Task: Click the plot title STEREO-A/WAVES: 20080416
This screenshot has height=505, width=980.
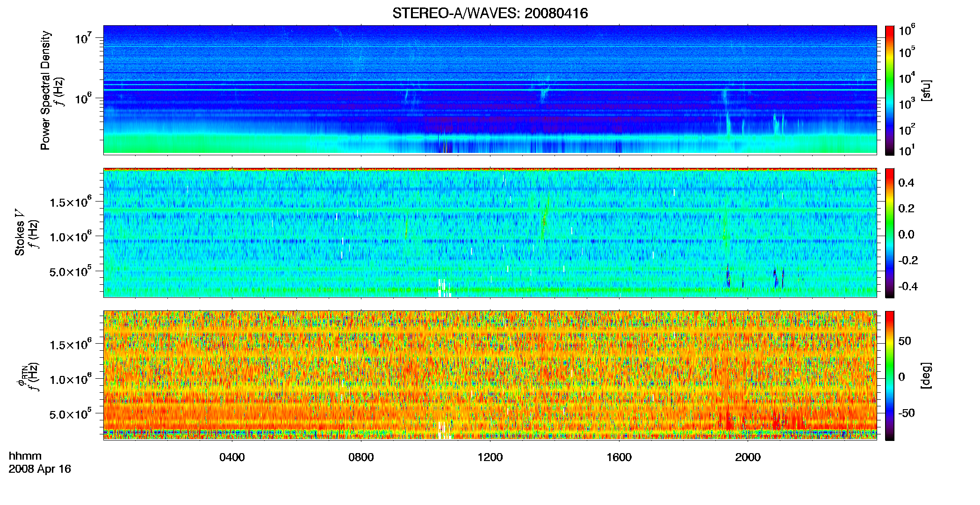Action: pyautogui.click(x=490, y=13)
